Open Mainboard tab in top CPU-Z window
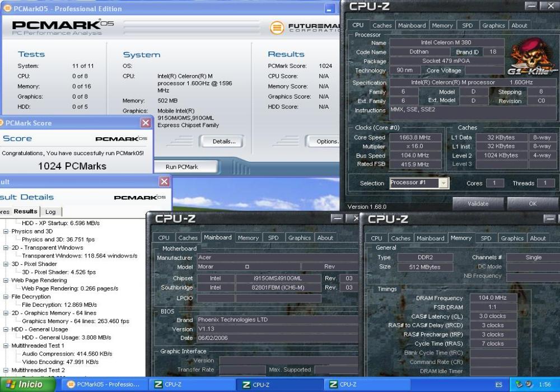Image resolution: width=560 pixels, height=392 pixels. point(412,25)
